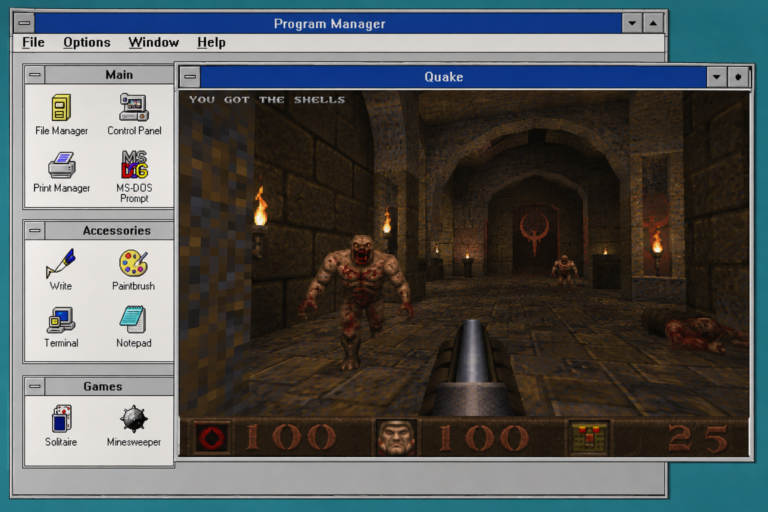Click the ammo count 25 in Quake
Viewport: 768px width, 512px height.
[x=698, y=439]
